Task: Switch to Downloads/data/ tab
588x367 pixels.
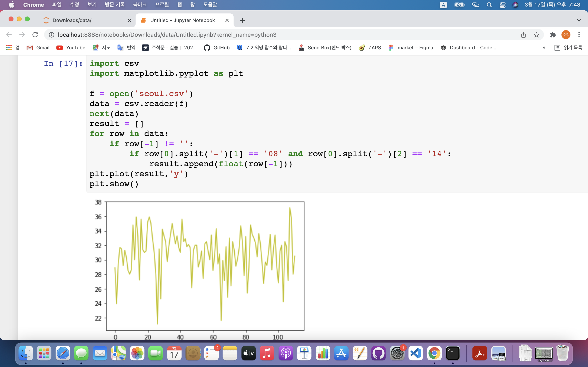Action: (72, 20)
